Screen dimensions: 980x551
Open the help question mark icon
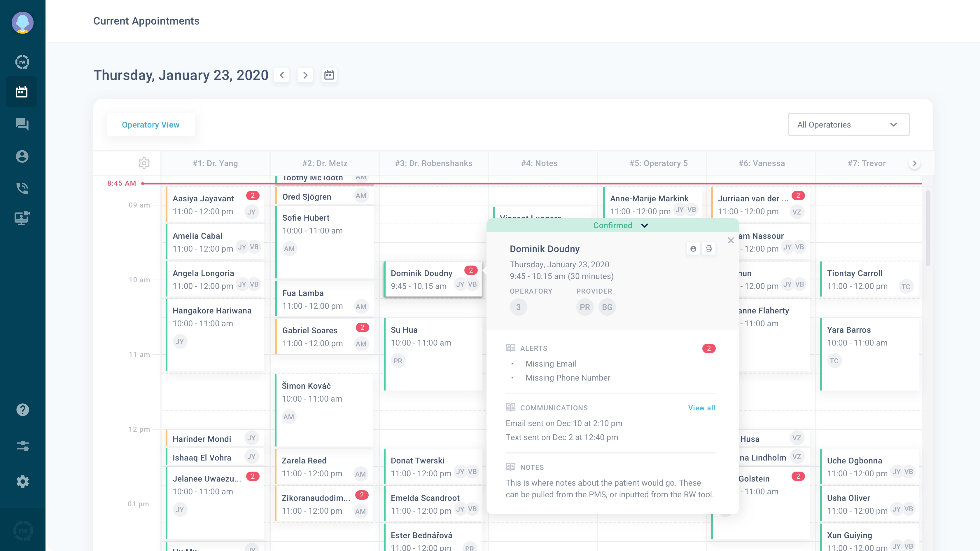coord(22,410)
